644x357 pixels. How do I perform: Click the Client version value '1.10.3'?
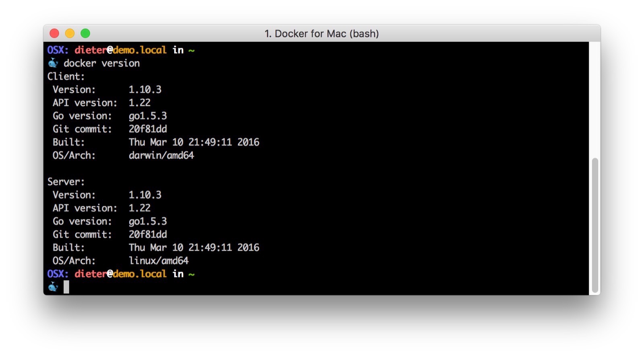click(x=145, y=89)
